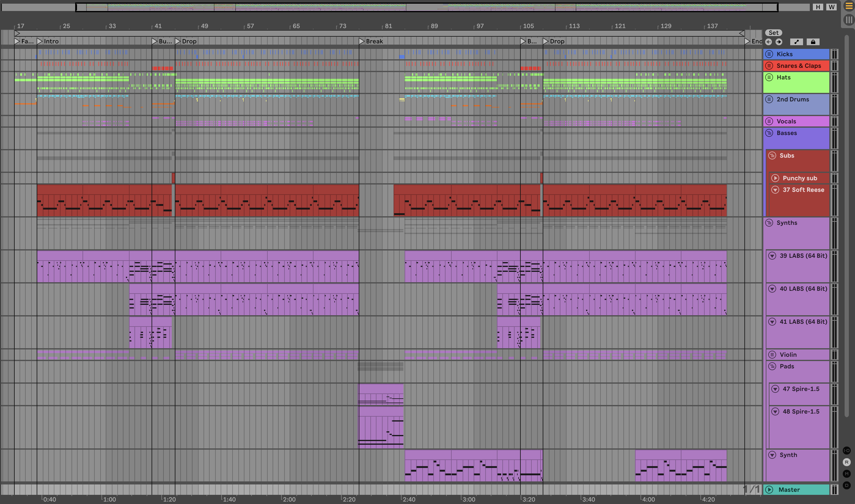
Task: Jump to the next locator with right arrow
Action: click(x=779, y=42)
